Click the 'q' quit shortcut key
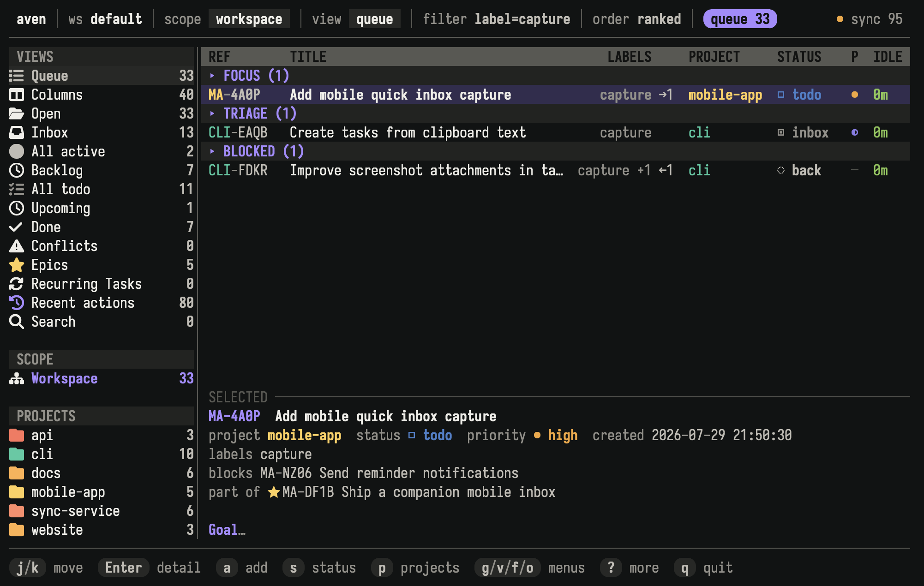Screen dimensions: 924x586 [685, 568]
